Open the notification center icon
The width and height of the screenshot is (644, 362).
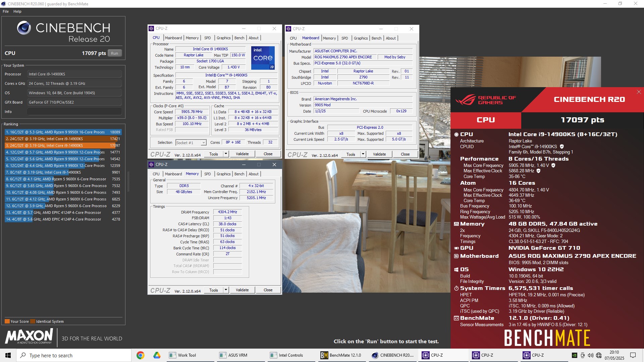coord(633,355)
